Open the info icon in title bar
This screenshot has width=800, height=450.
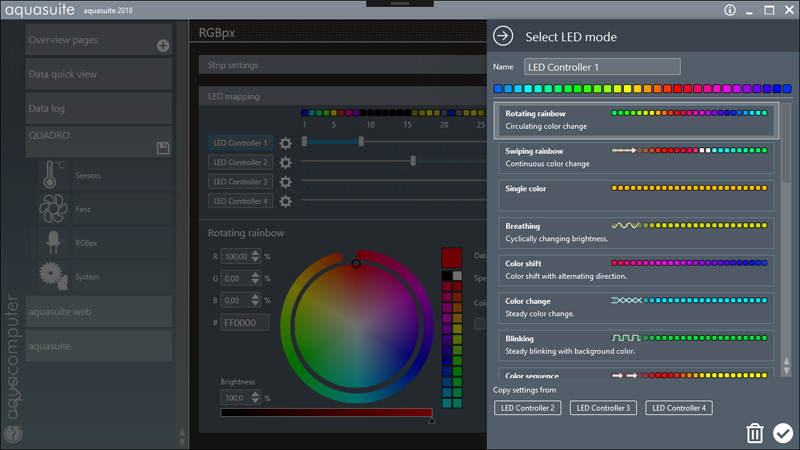tap(730, 10)
